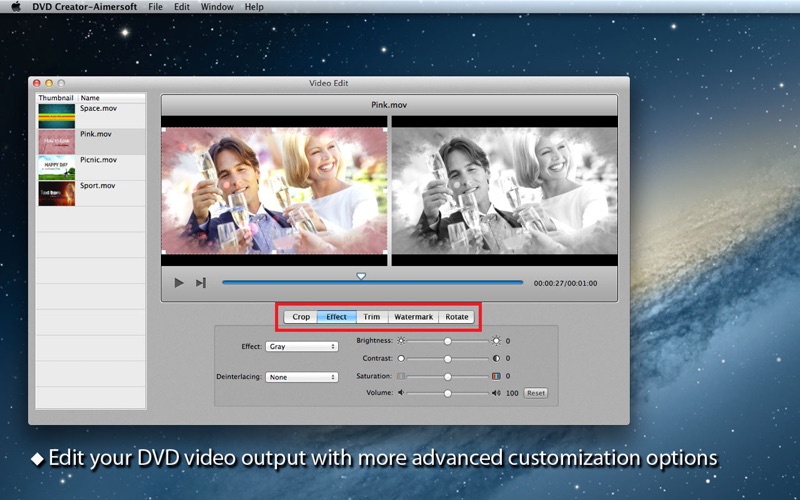Screen dimensions: 800x500
Task: Click the dim brightness sun icon
Action: click(x=401, y=341)
